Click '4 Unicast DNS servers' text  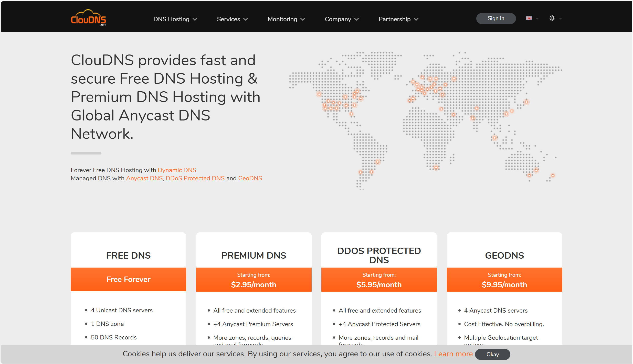[122, 310]
